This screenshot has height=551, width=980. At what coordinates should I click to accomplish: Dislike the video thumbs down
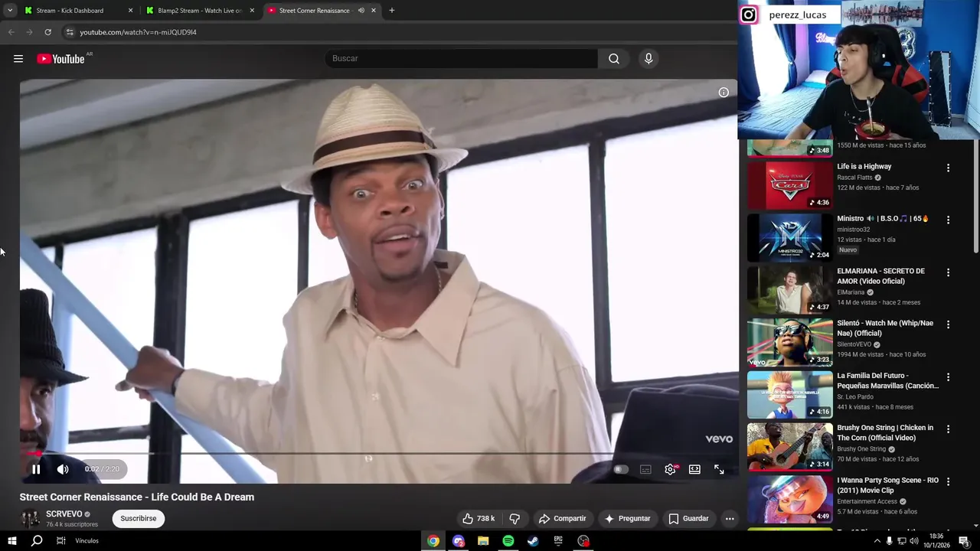514,518
